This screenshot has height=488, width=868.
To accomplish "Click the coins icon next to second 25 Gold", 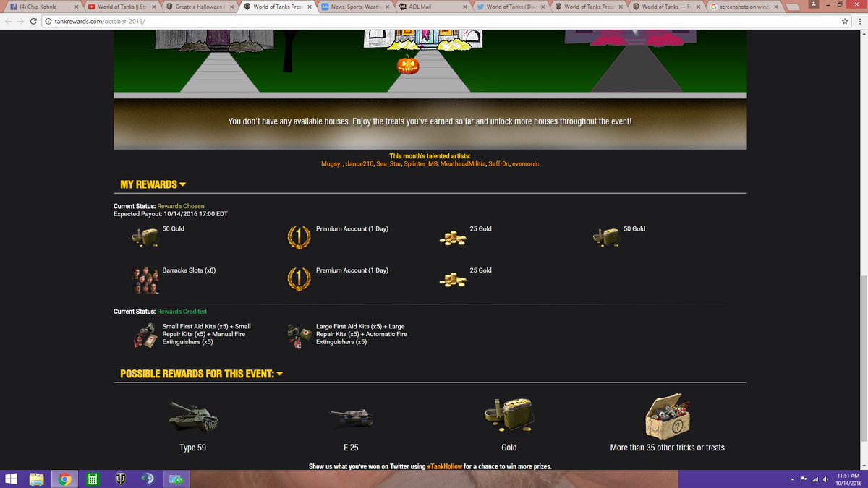I will pos(453,279).
